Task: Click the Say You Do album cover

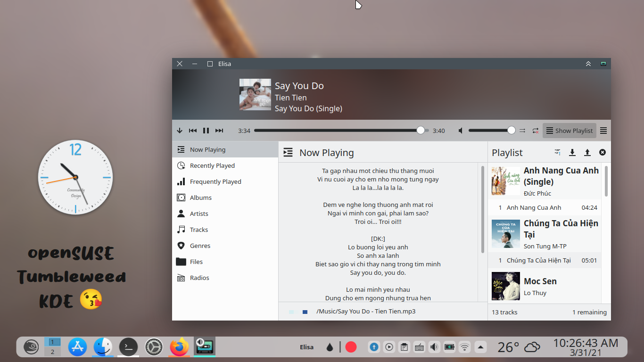Action: pyautogui.click(x=255, y=94)
